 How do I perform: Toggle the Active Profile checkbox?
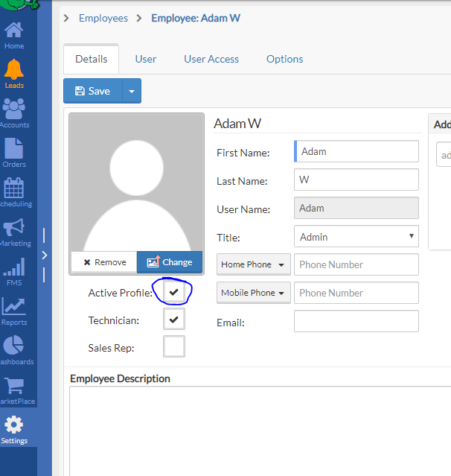[x=174, y=292]
